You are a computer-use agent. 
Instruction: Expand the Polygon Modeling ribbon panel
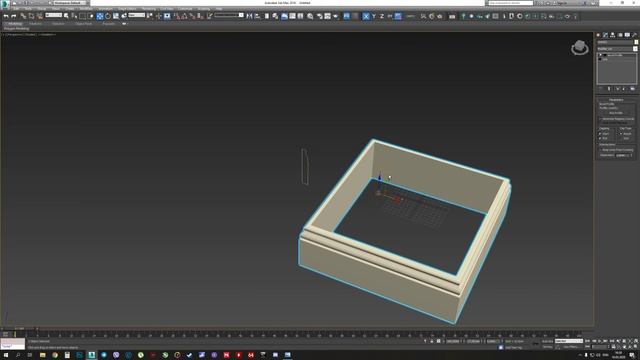(x=16, y=29)
